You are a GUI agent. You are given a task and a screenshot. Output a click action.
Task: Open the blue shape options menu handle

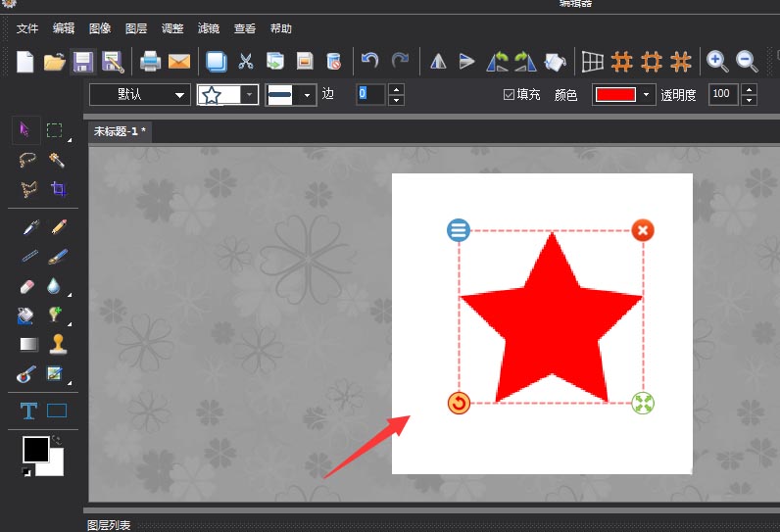[459, 230]
